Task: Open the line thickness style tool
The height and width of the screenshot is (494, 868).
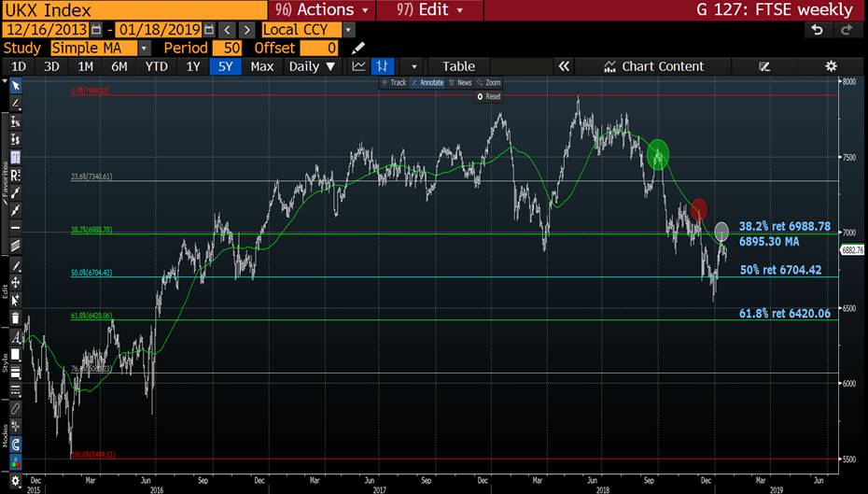Action: pos(16,373)
